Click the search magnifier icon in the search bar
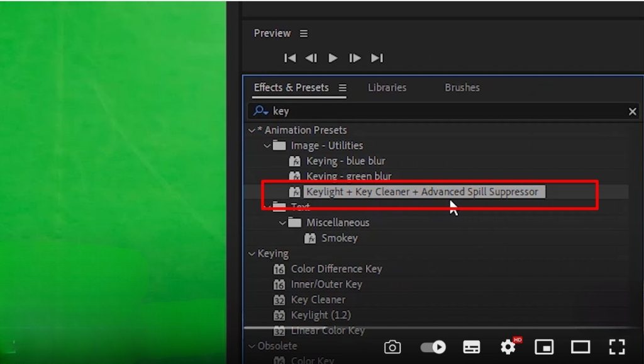The image size is (644, 364). coord(260,111)
